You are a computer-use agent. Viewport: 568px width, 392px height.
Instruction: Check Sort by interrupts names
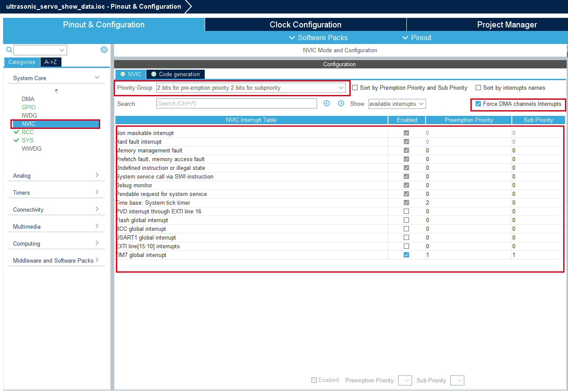pos(478,88)
